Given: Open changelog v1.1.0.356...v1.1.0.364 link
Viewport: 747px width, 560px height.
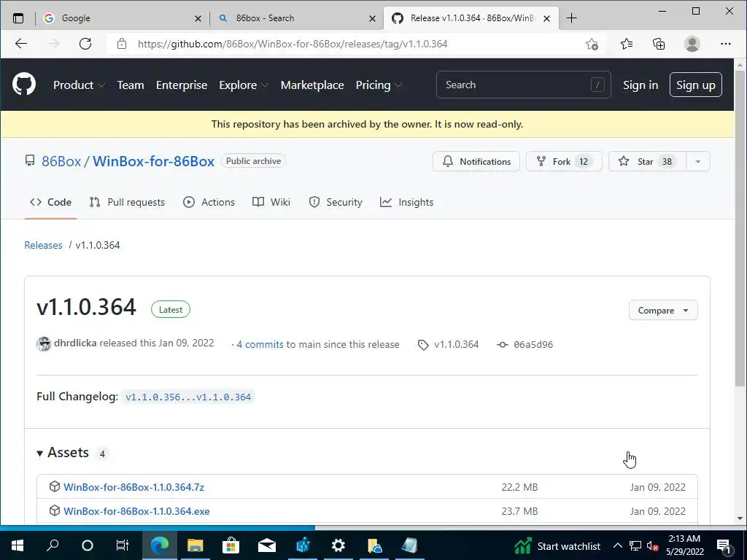Looking at the screenshot, I should click(188, 397).
